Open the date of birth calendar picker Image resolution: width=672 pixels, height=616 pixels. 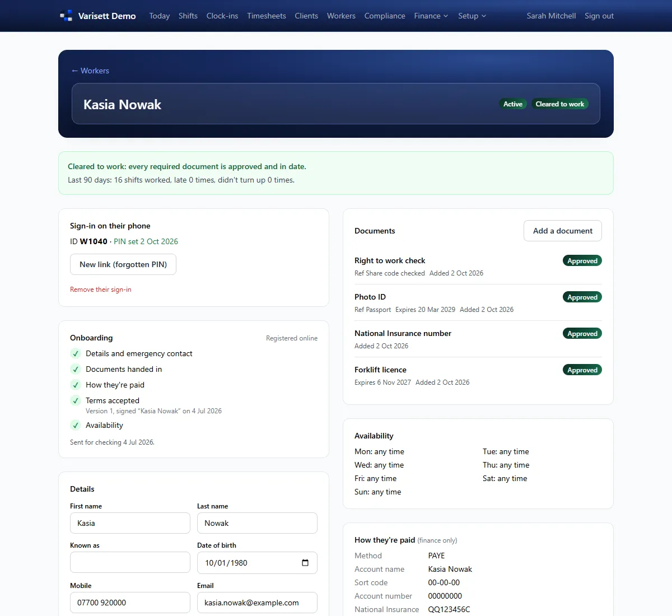click(x=305, y=563)
